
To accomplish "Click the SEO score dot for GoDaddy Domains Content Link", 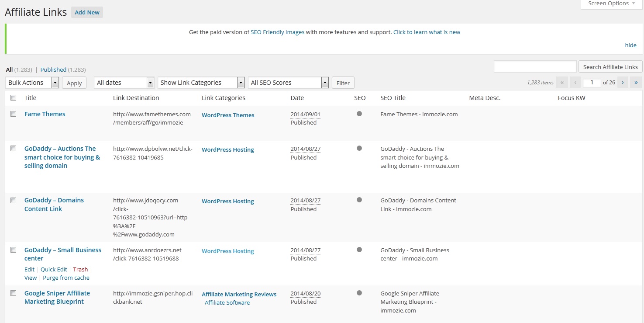I will [x=359, y=200].
